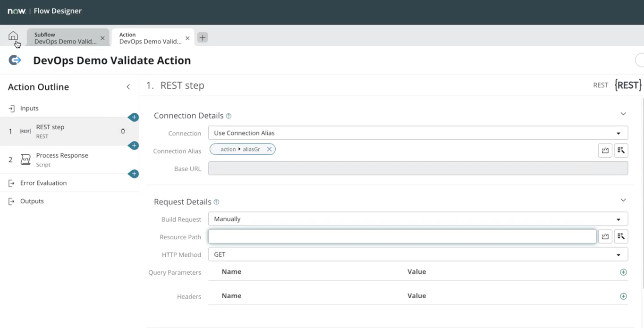Show help for Connection Details
Viewport: 644px width, 328px height.
(229, 116)
